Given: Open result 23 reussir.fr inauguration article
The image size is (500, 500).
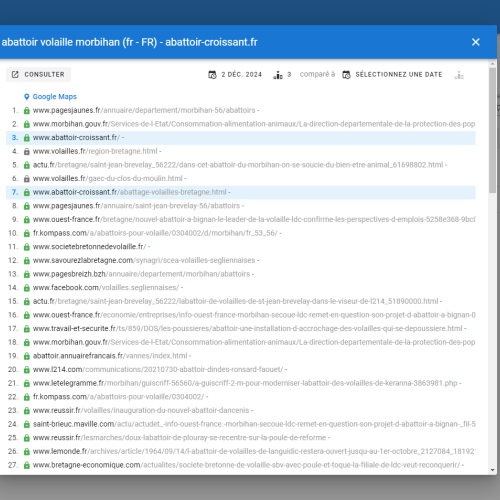Looking at the screenshot, I should pos(141,411).
